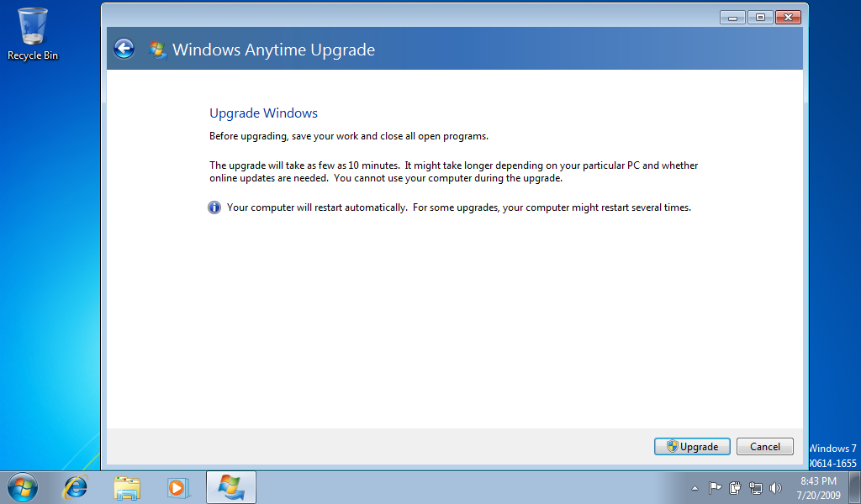Click the volume speaker tray icon
861x504 pixels.
(775, 487)
